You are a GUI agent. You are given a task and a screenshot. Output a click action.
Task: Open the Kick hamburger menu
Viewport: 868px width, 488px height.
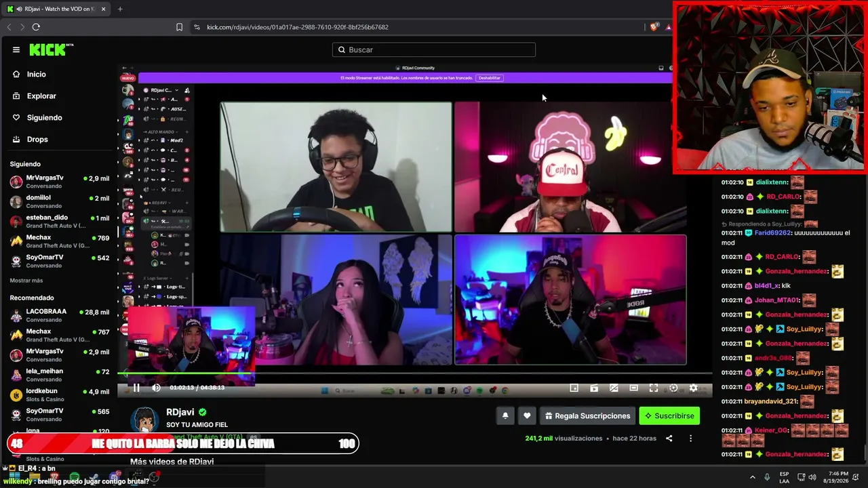[16, 49]
